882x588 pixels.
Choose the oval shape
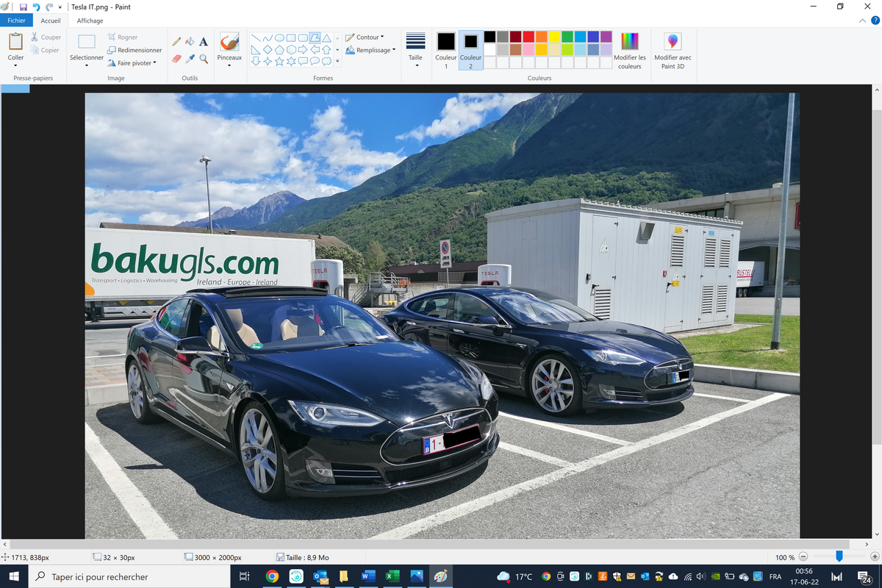coord(279,37)
